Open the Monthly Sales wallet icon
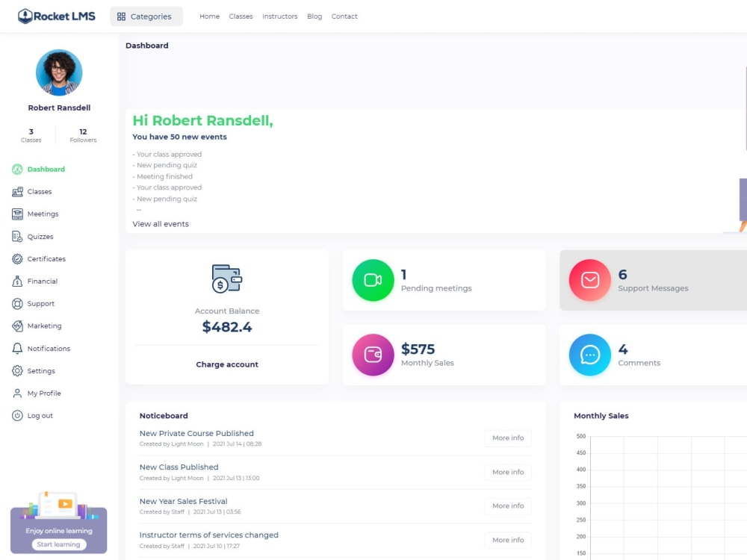The image size is (747, 560). click(372, 355)
